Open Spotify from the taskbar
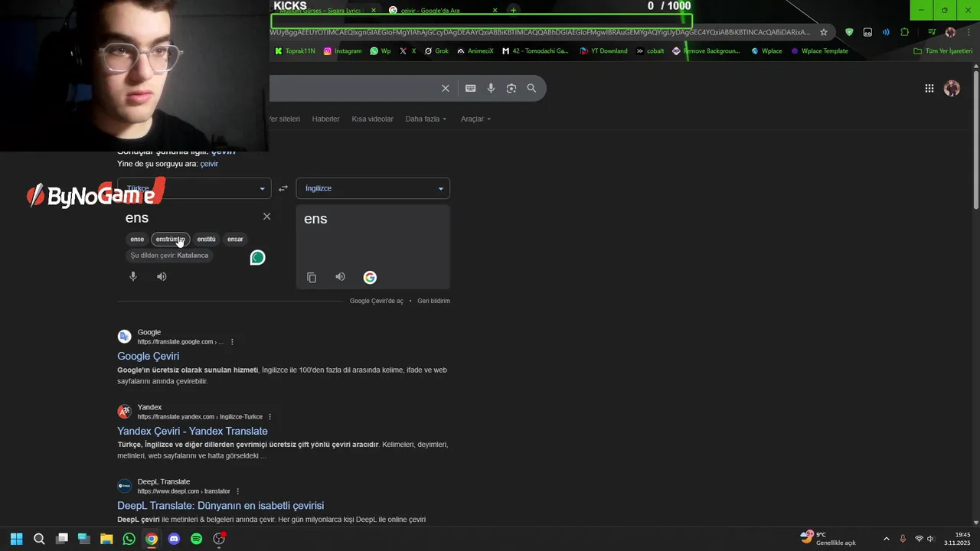Viewport: 980px width, 551px height. (x=196, y=539)
